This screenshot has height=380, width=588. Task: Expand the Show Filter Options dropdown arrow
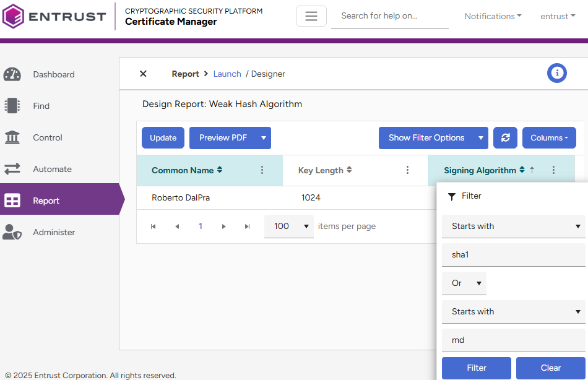coord(480,138)
